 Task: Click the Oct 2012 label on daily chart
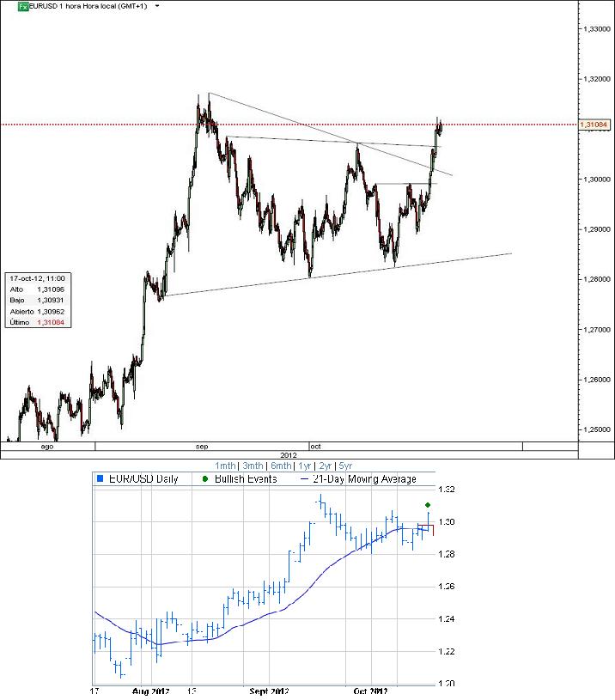tap(370, 691)
